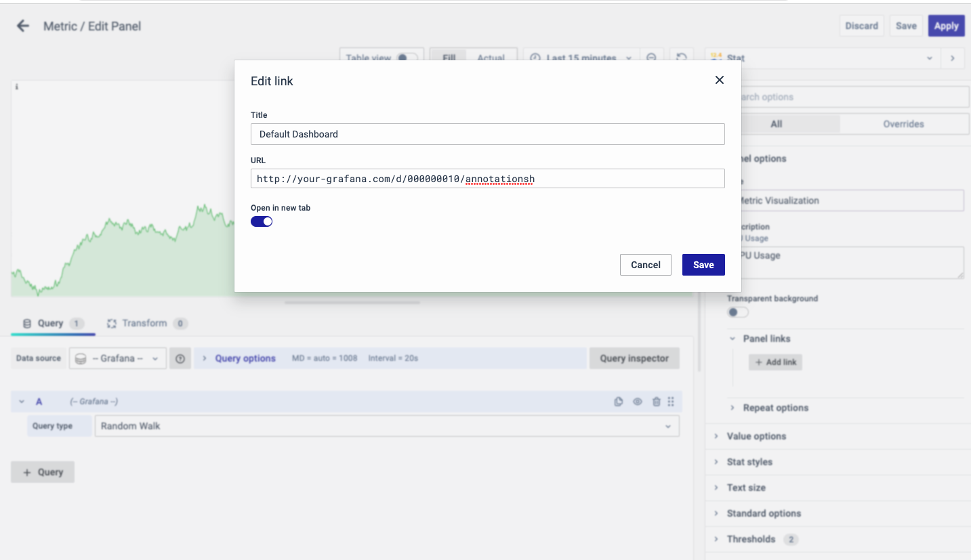This screenshot has width=971, height=560.
Task: Click the drag handle icon on query A
Action: pyautogui.click(x=671, y=402)
